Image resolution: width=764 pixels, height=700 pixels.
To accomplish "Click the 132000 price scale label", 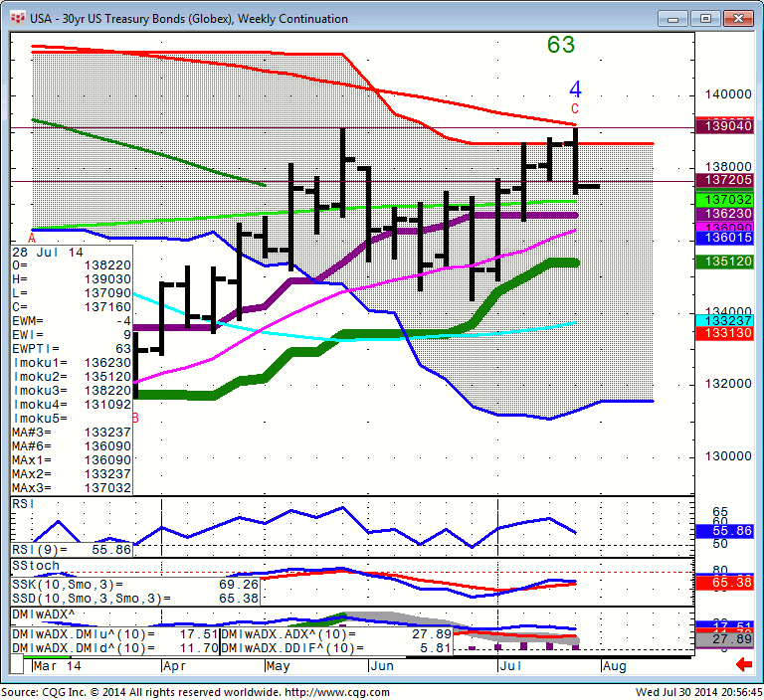I will click(728, 384).
